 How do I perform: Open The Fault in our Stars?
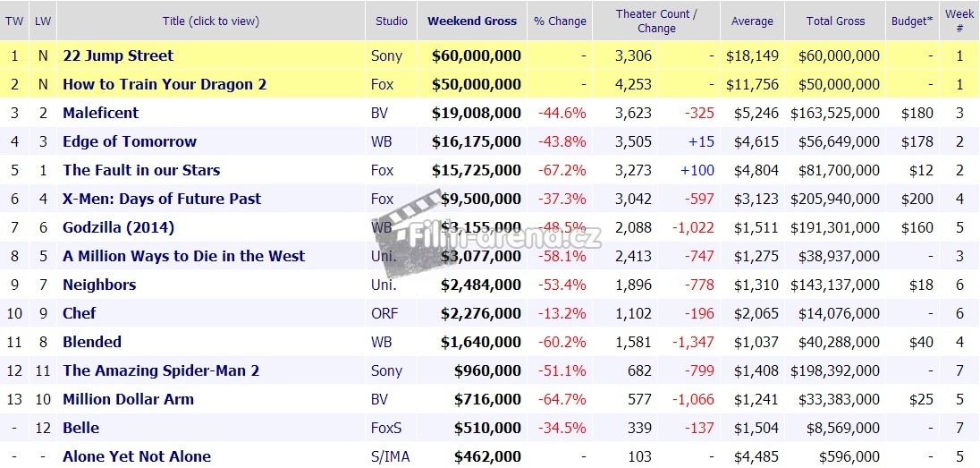pyautogui.click(x=141, y=170)
